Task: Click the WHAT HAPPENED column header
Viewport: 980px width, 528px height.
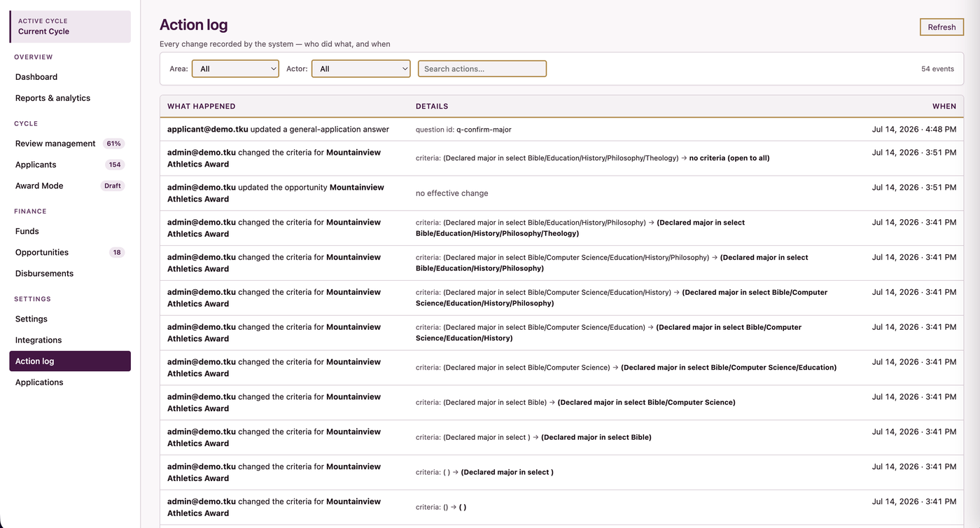Action: coord(202,106)
